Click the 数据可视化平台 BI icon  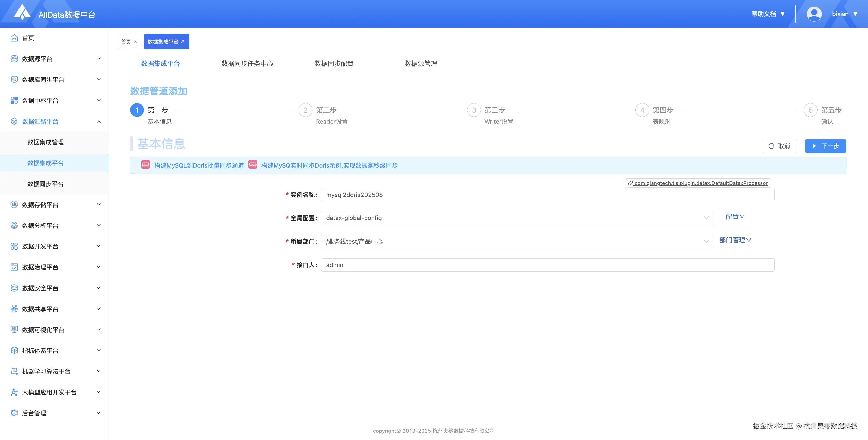pos(14,330)
